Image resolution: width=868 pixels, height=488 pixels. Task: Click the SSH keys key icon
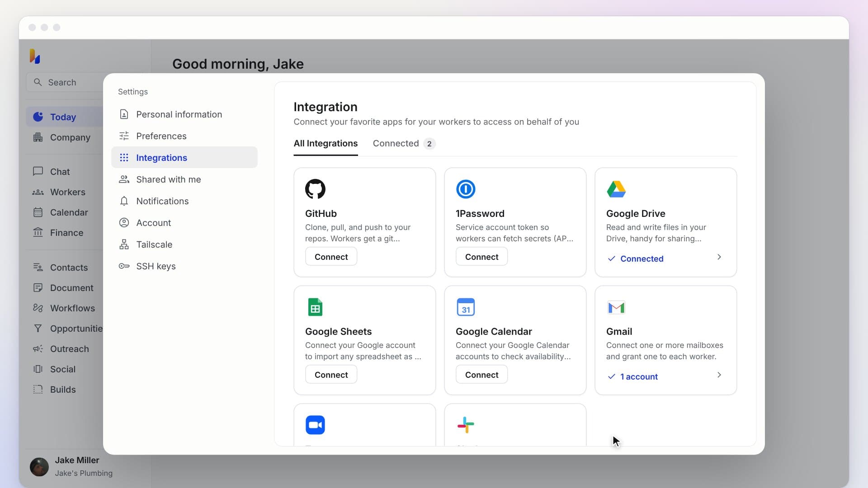(x=124, y=266)
